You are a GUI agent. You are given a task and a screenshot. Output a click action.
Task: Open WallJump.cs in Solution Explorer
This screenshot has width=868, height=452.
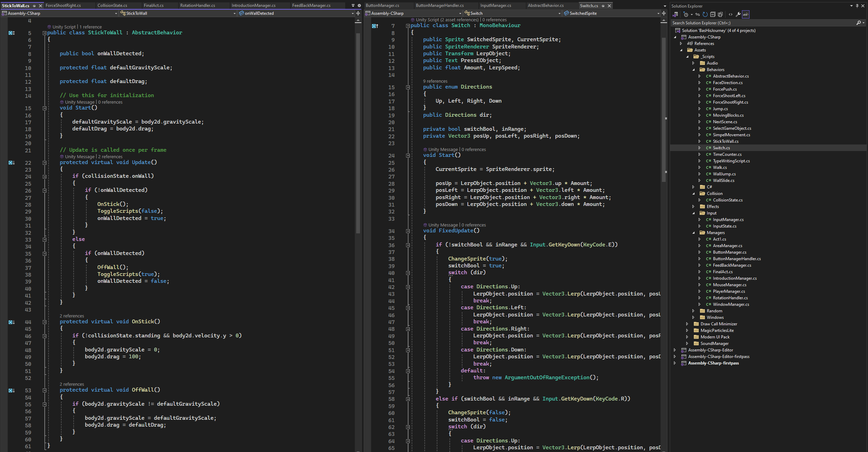(724, 174)
